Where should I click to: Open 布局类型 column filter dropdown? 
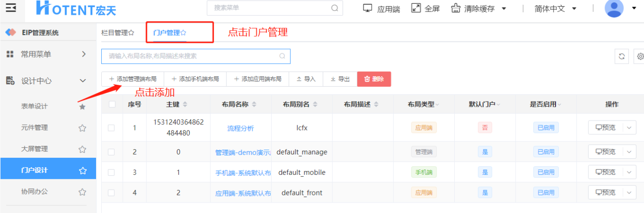click(438, 105)
